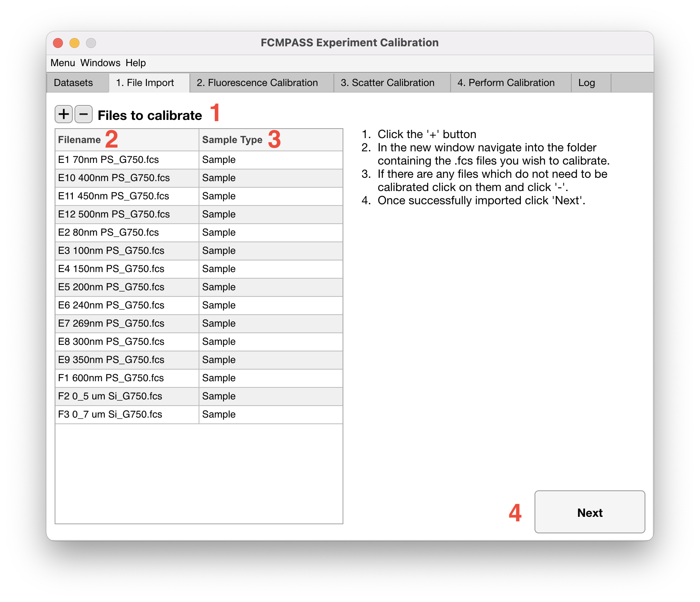700x602 pixels.
Task: Click the plus button to add files
Action: click(x=64, y=114)
